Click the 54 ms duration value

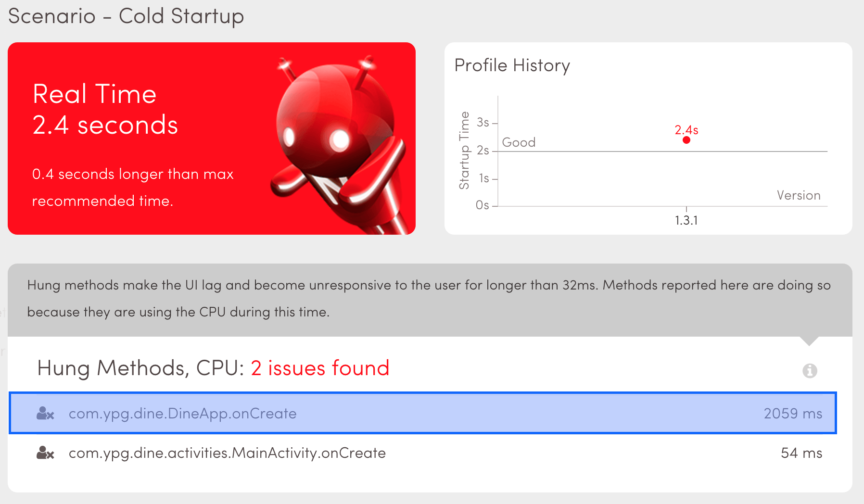801,453
